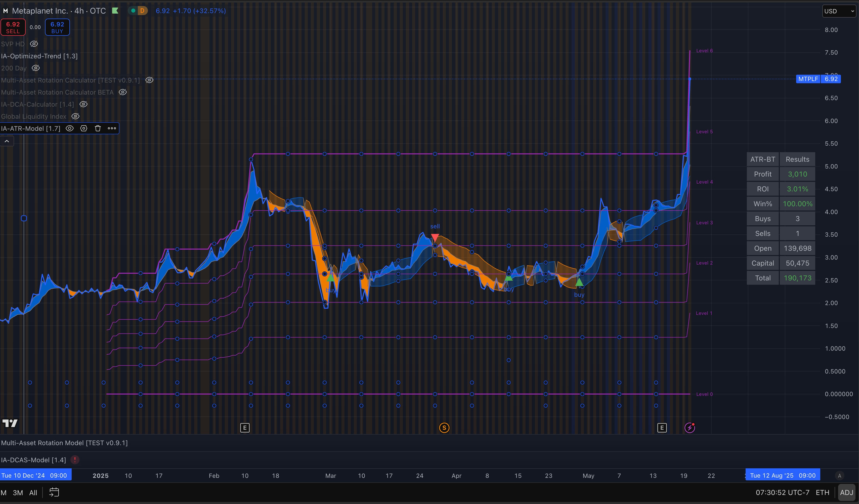Click the Total value 190,173

[x=797, y=278]
